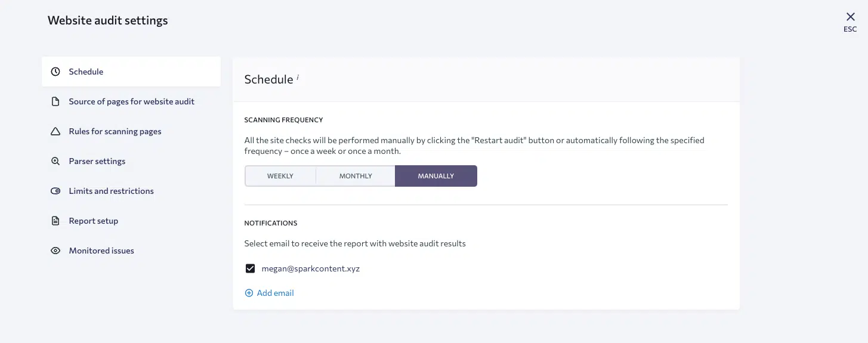Screen dimensions: 868x343
Task: Click the megan@sparkcontent.xyz email label
Action: point(311,268)
